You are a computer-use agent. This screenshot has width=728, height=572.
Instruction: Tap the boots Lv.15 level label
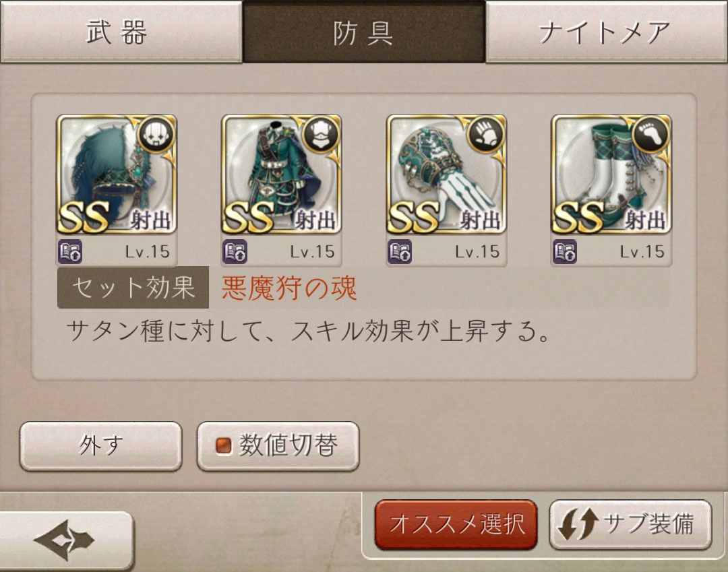[x=642, y=252]
